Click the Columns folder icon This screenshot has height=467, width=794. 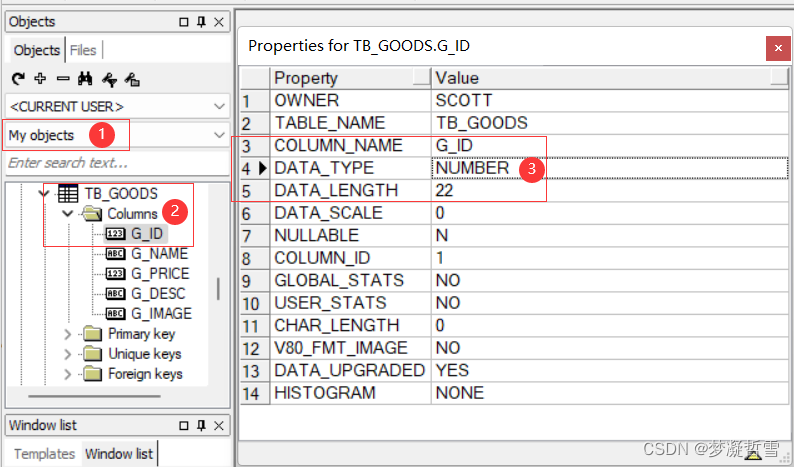coord(93,214)
